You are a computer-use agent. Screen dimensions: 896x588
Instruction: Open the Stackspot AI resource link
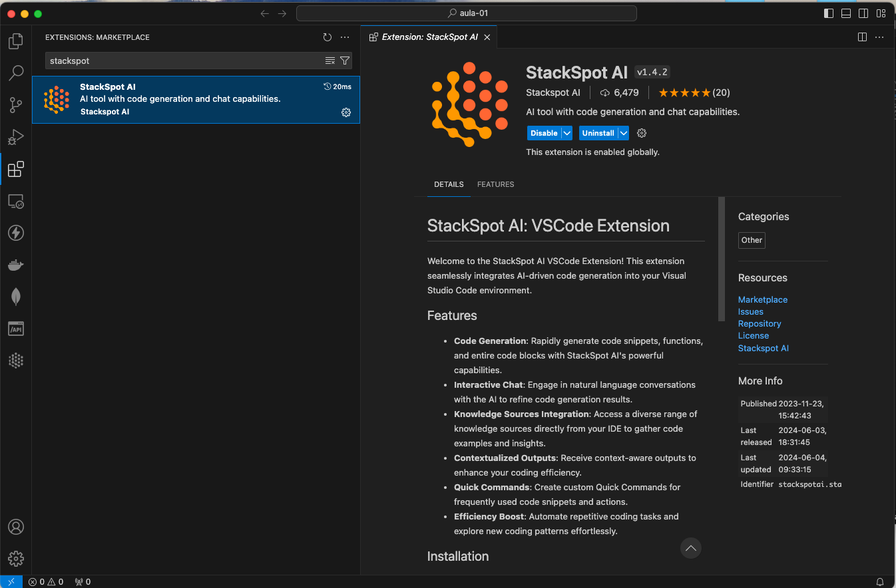[x=764, y=349]
